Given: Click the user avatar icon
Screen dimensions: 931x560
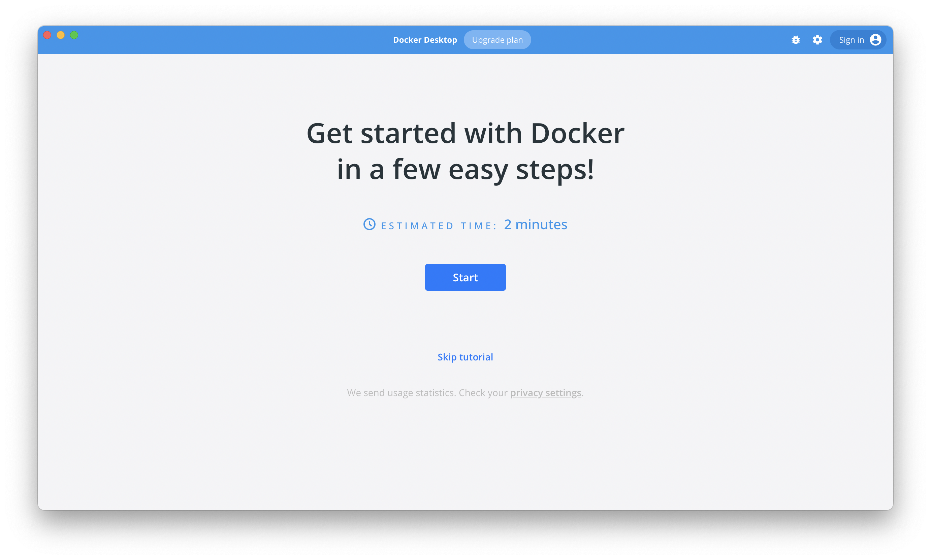Looking at the screenshot, I should (875, 40).
